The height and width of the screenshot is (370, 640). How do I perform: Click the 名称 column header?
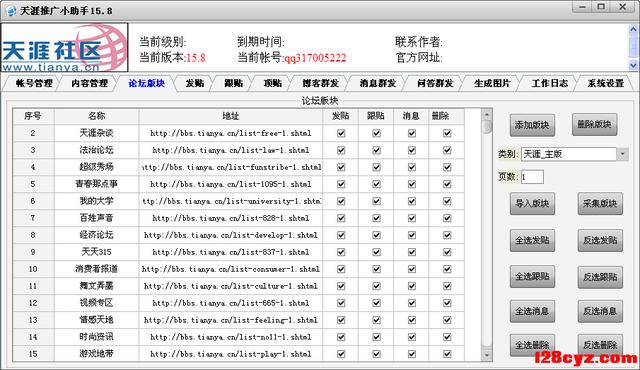pyautogui.click(x=96, y=116)
